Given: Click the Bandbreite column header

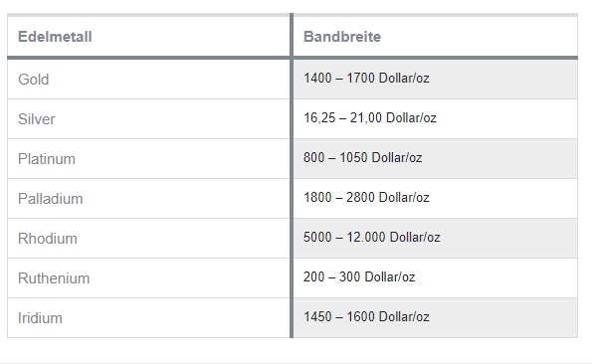Looking at the screenshot, I should pos(342,37).
